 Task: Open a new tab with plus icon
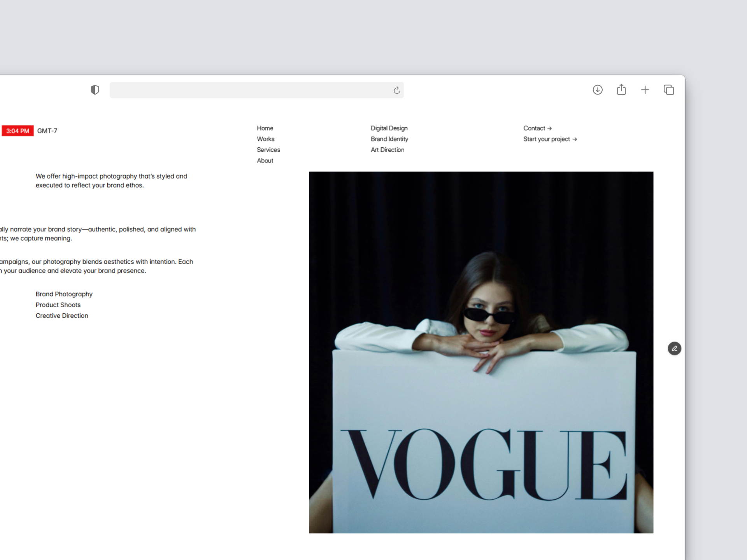pos(645,90)
